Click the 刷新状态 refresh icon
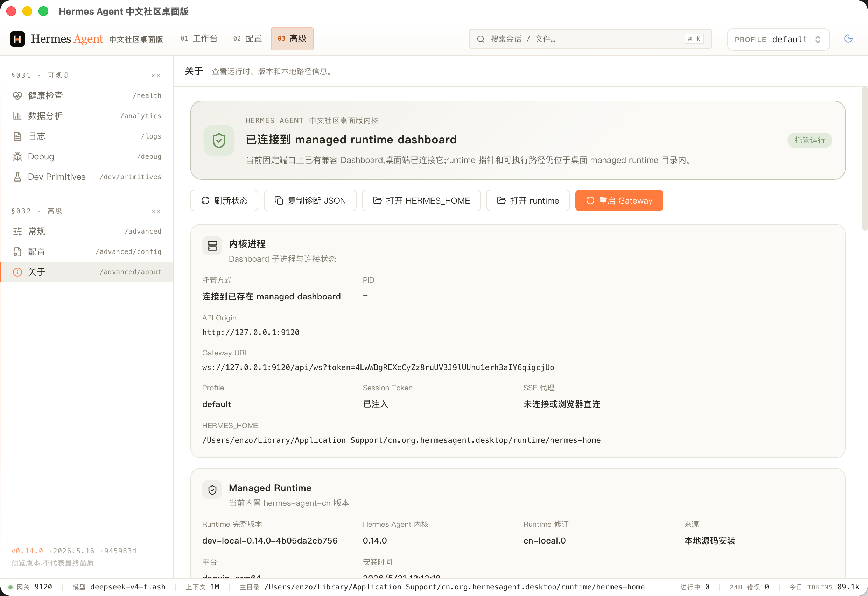The image size is (868, 596). coord(205,200)
